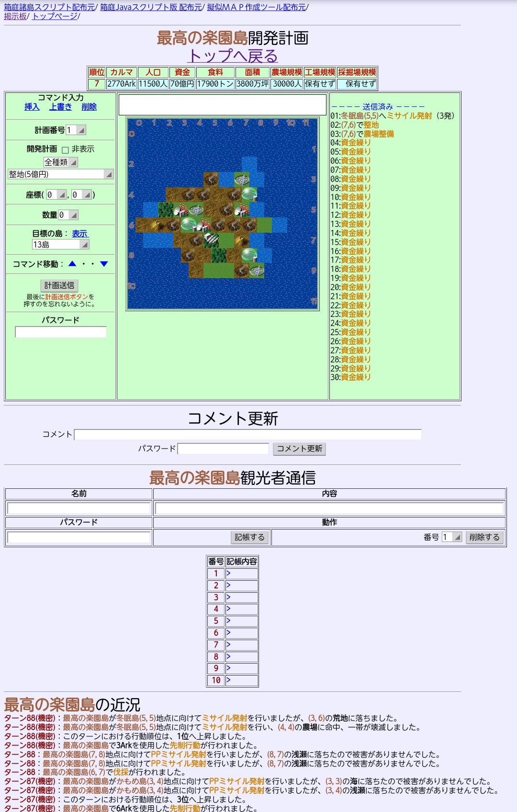Focus the コメント text field
The image size is (517, 812).
[x=248, y=435]
